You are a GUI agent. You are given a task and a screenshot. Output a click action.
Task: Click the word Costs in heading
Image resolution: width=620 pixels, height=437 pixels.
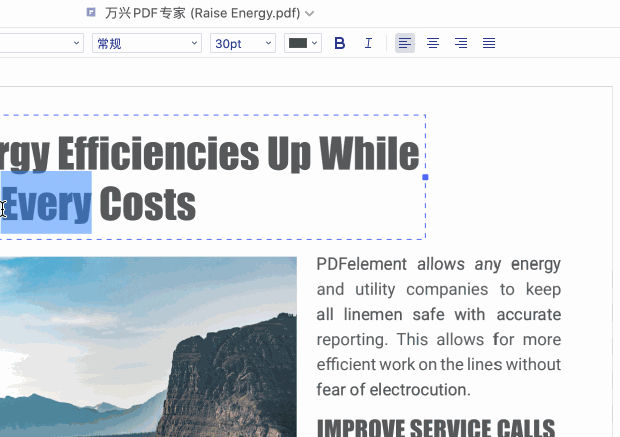(x=147, y=204)
